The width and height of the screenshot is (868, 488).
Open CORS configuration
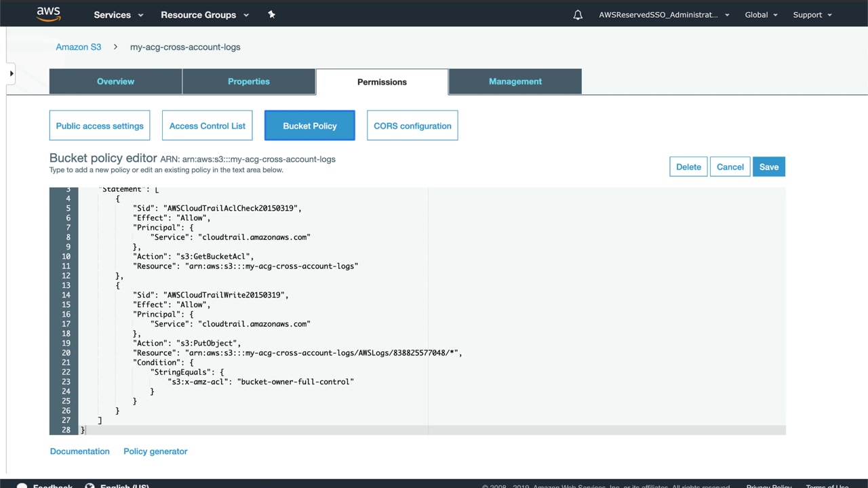pos(412,125)
